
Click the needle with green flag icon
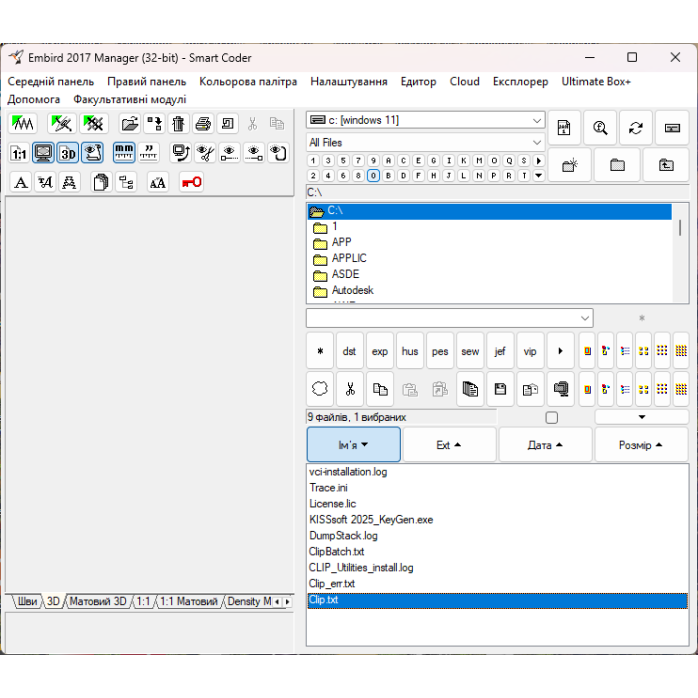61,124
